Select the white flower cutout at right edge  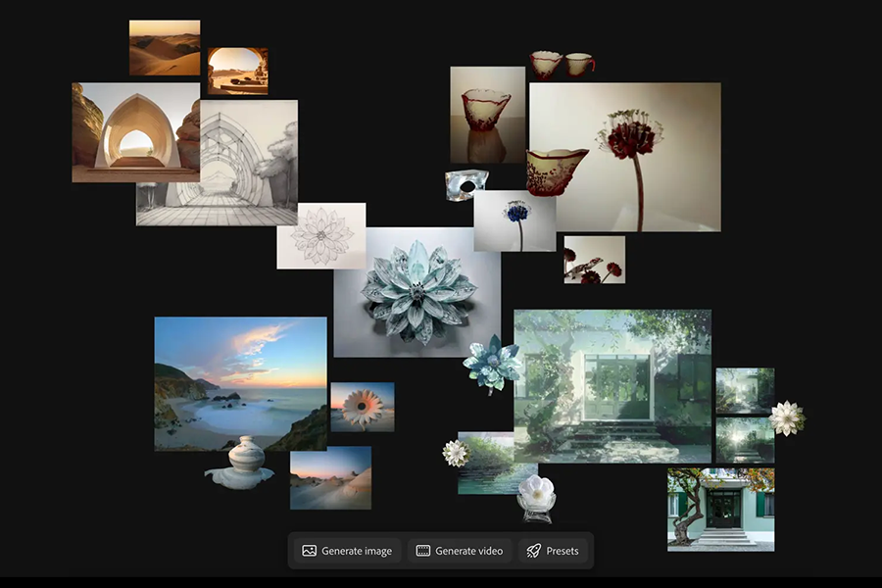pyautogui.click(x=787, y=418)
